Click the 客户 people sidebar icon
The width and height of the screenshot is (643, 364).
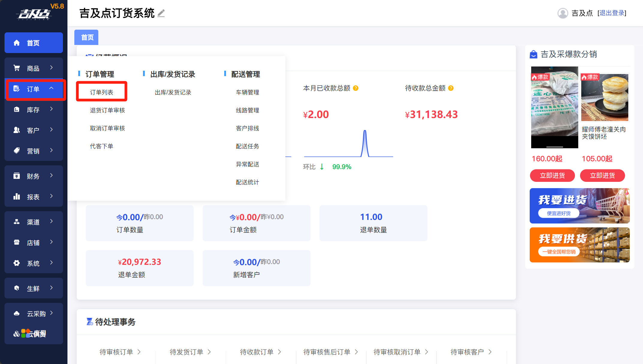pos(17,130)
